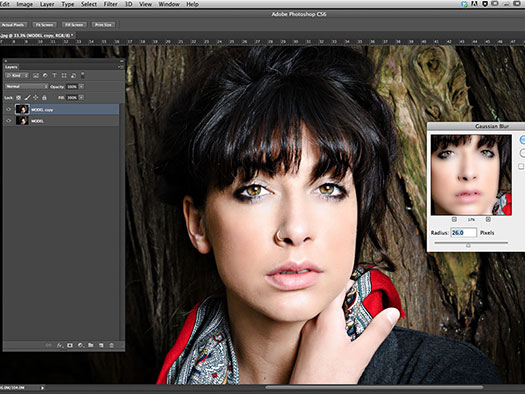Toggle the layer filtering on/off switch

point(82,75)
